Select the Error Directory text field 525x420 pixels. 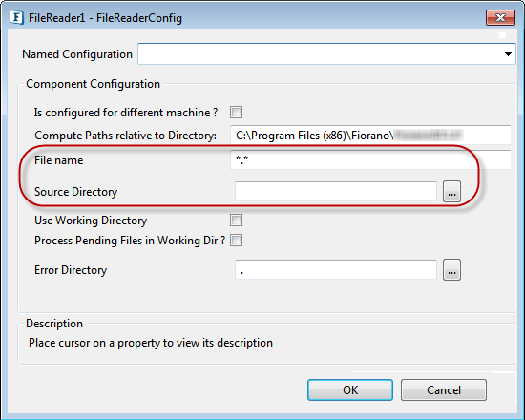[336, 269]
